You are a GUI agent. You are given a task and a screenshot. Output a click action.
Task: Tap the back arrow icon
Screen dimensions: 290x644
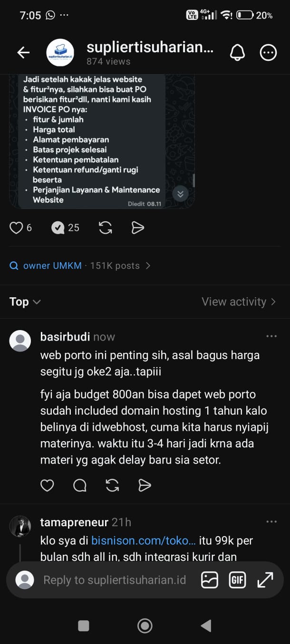coord(23,53)
